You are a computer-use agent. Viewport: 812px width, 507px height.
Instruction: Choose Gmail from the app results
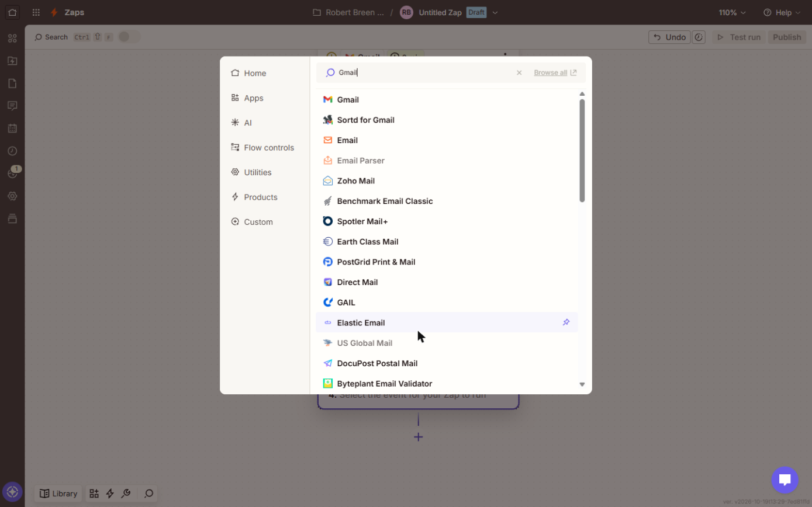click(x=447, y=99)
